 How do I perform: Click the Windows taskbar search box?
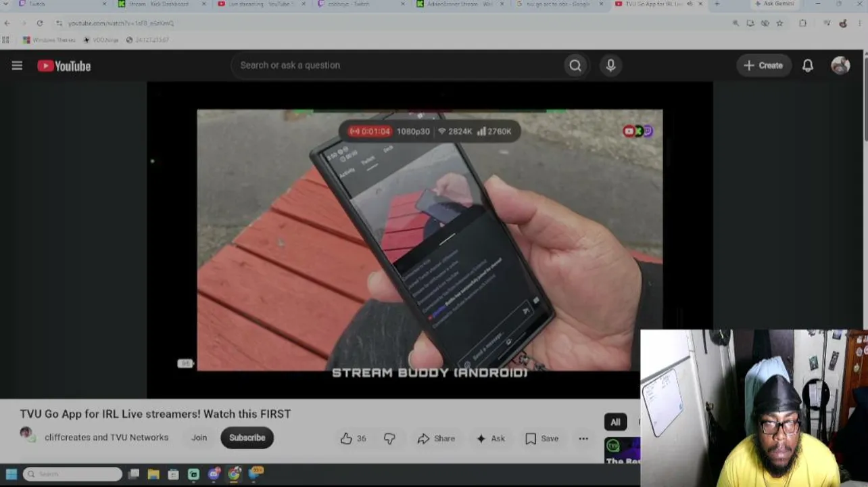tap(73, 474)
